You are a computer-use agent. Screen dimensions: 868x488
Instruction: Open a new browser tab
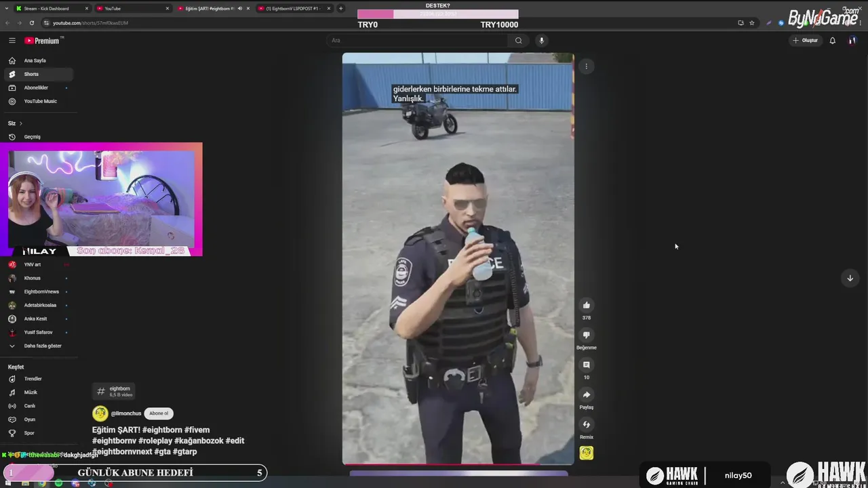[341, 8]
